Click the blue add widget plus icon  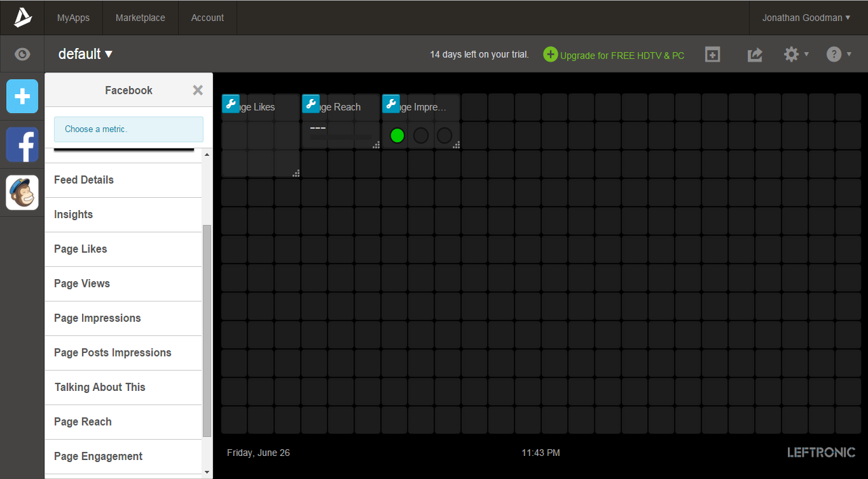pos(22,96)
